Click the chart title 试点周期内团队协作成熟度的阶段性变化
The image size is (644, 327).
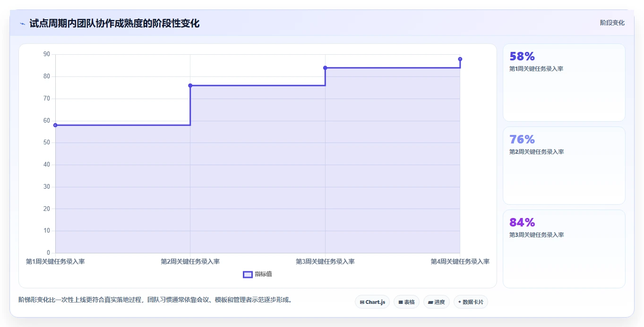tap(114, 24)
